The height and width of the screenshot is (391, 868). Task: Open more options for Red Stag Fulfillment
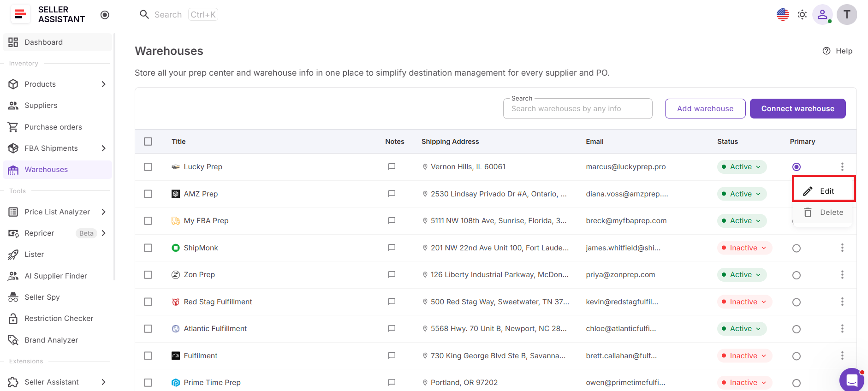click(x=842, y=302)
